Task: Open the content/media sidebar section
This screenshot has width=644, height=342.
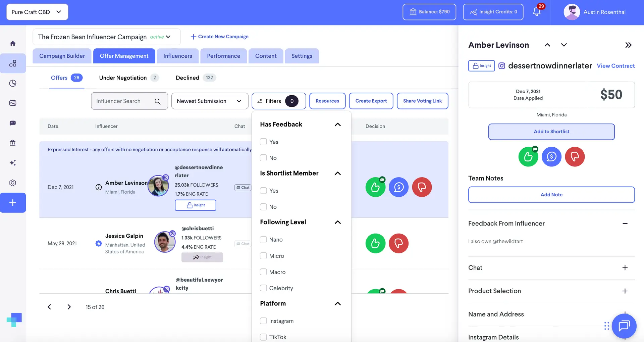Action: tap(13, 103)
